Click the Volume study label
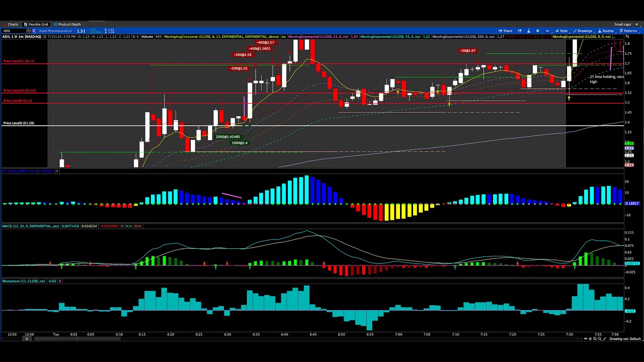This screenshot has width=644, height=362. click(x=147, y=37)
